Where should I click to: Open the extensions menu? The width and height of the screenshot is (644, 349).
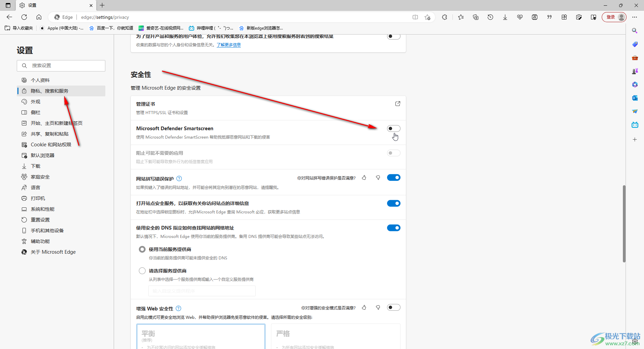(x=445, y=17)
